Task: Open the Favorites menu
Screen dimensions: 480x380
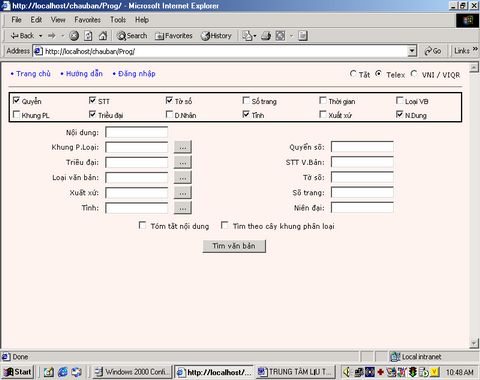Action: coord(87,20)
